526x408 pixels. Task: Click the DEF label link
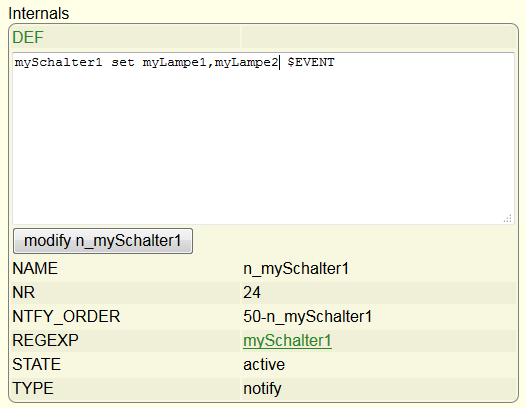(x=28, y=37)
